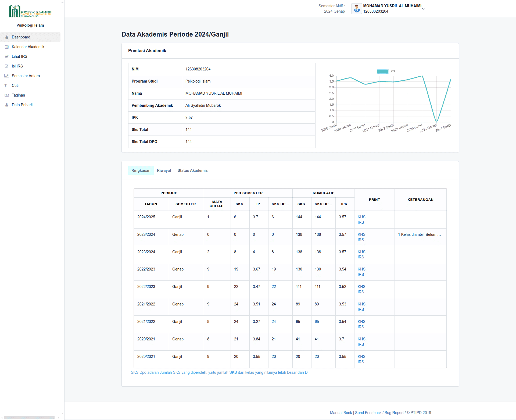
Task: Switch to the Riwayat tab
Action: (x=164, y=170)
